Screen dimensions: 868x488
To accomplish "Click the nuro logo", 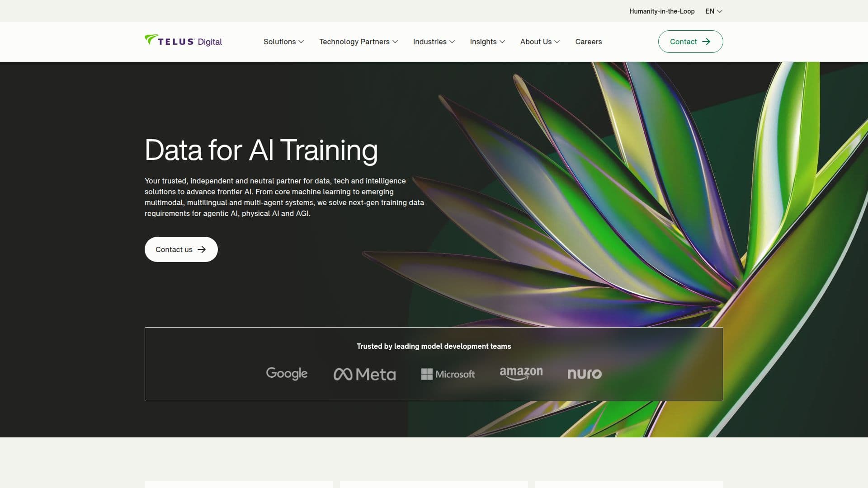I will pos(584,374).
